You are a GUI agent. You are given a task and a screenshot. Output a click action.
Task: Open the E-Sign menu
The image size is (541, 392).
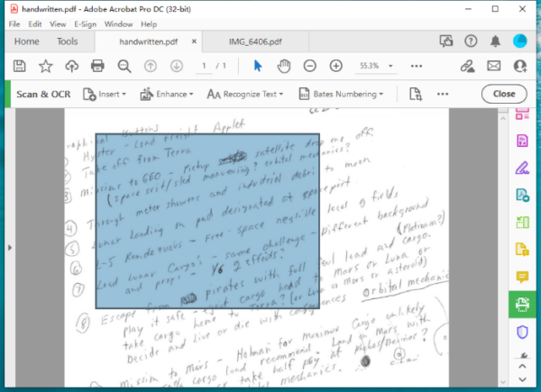coord(86,24)
